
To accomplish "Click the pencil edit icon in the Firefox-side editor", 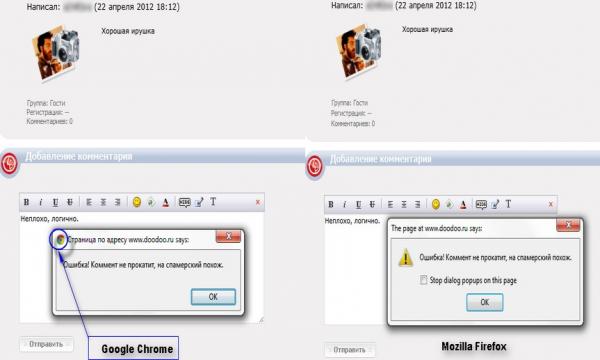I will [x=495, y=204].
